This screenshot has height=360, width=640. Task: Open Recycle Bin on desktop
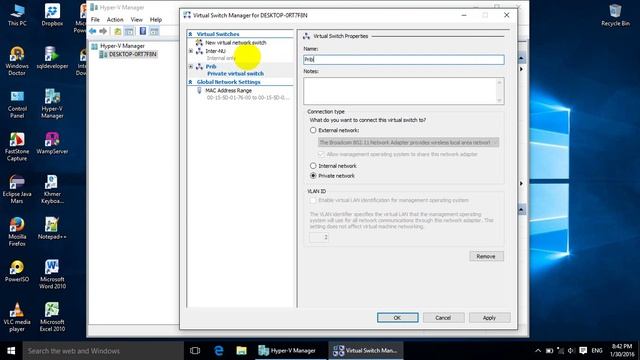point(615,16)
